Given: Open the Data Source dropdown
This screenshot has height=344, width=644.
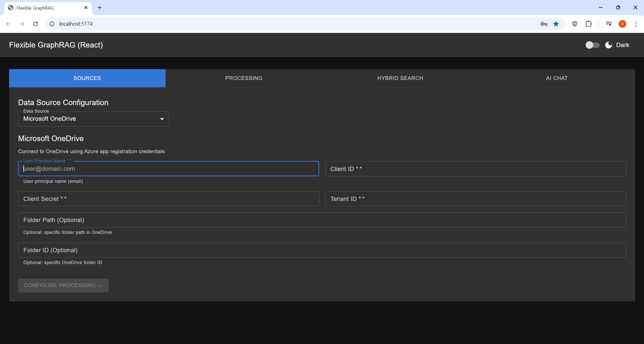Looking at the screenshot, I should pyautogui.click(x=93, y=119).
